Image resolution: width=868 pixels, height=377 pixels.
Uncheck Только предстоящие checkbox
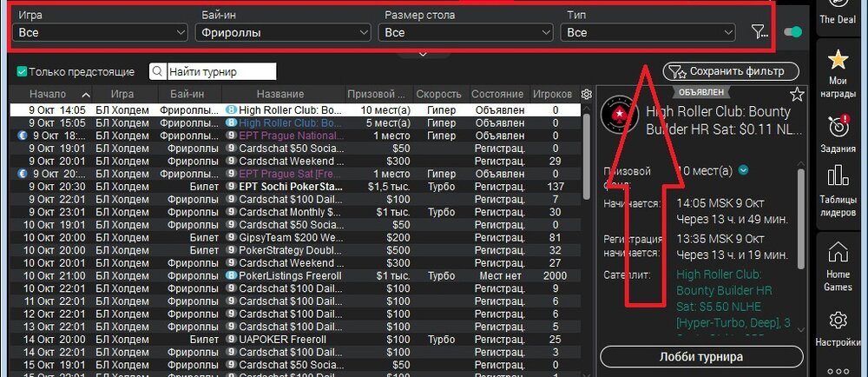click(23, 71)
